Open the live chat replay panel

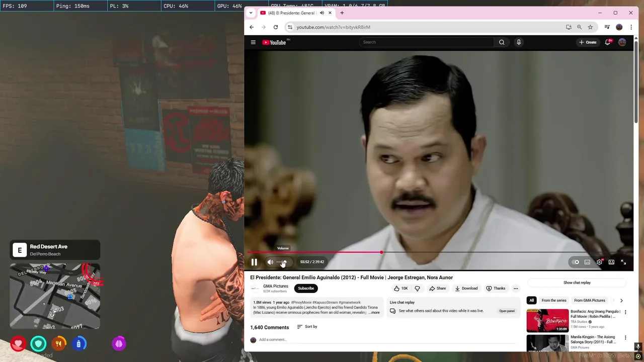(x=507, y=311)
